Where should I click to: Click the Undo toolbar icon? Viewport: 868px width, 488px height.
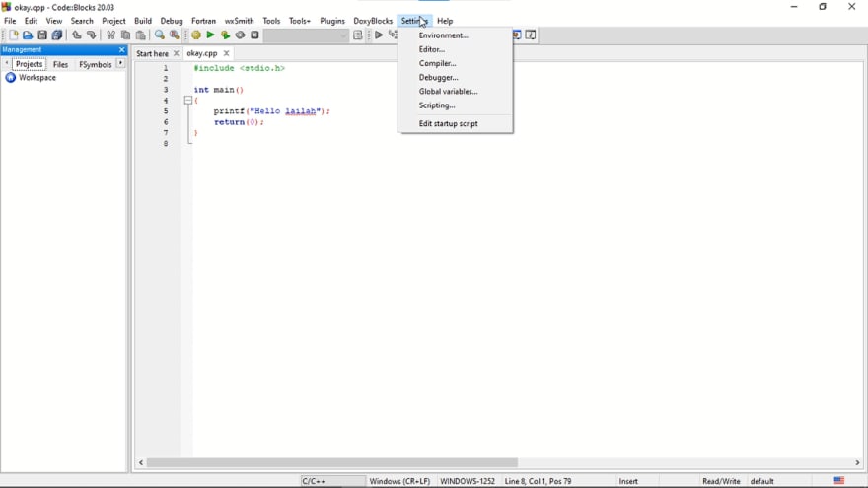[76, 35]
